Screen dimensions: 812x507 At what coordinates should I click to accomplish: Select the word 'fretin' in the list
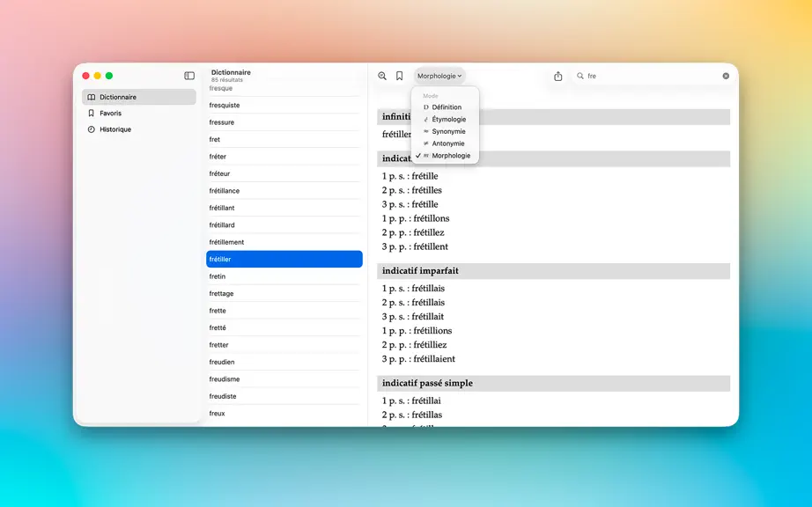284,276
